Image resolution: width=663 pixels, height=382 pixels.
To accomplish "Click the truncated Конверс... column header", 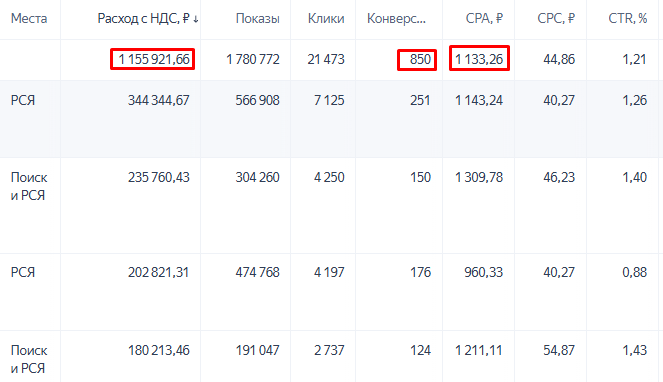I will click(396, 19).
